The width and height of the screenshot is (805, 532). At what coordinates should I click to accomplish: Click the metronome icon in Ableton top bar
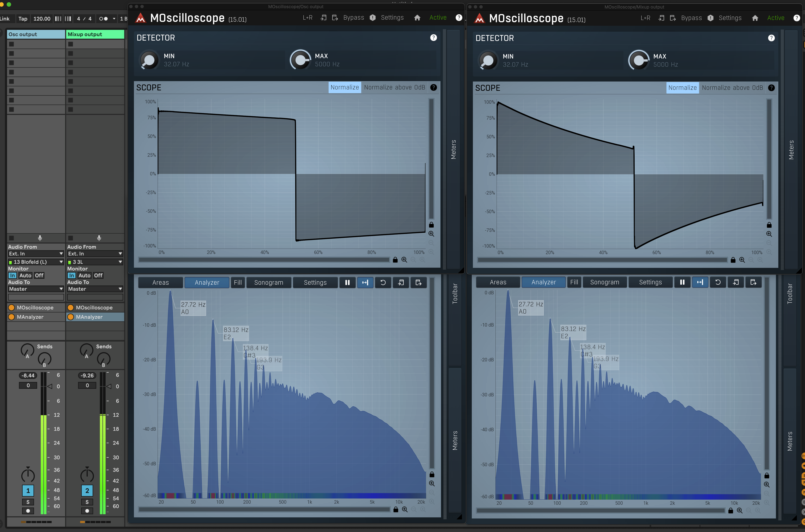click(103, 19)
